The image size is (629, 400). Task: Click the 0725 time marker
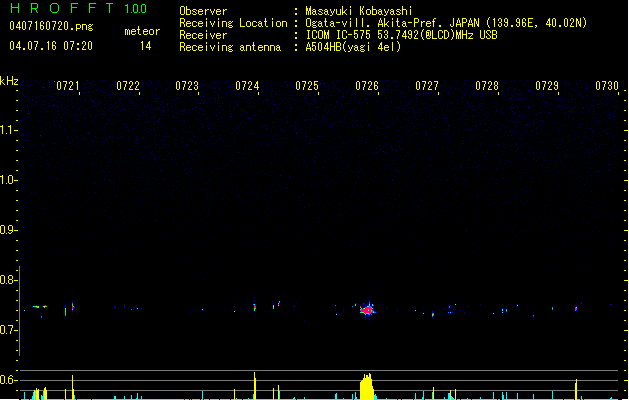[307, 86]
